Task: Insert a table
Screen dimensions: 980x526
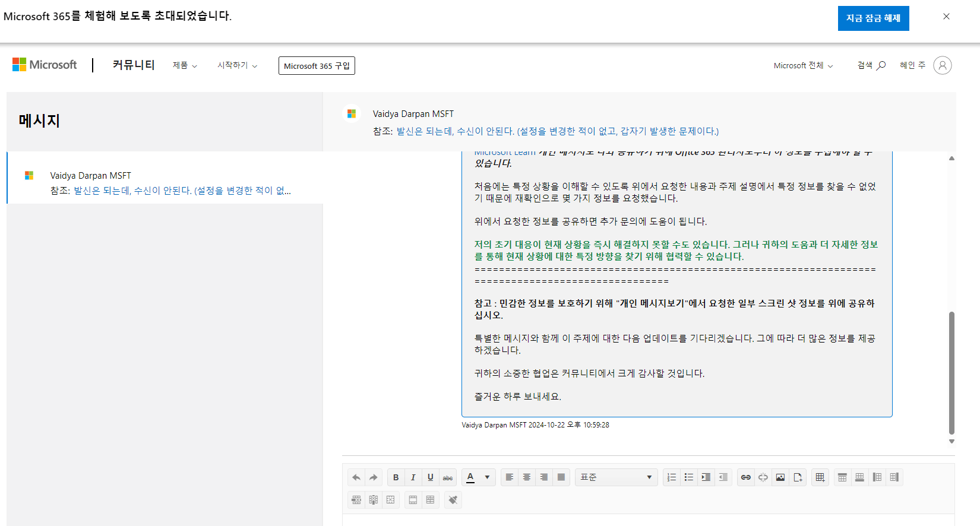Action: [x=820, y=477]
